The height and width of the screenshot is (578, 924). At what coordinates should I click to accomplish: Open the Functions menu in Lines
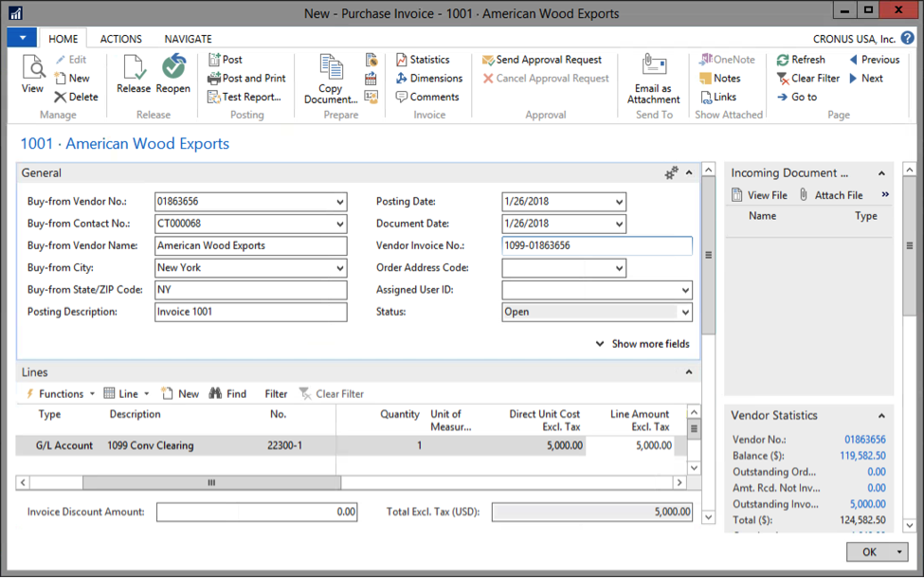coord(60,393)
